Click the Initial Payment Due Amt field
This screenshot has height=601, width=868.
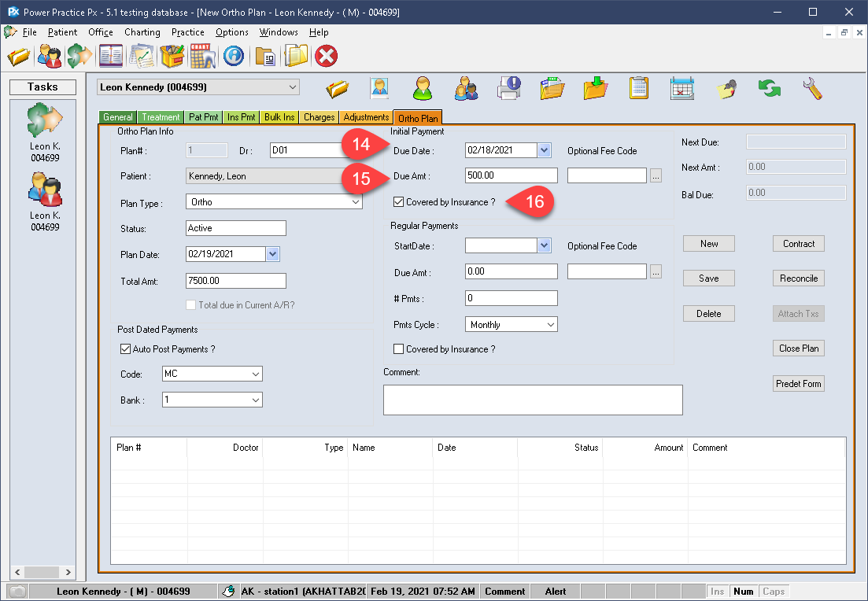[x=511, y=175]
